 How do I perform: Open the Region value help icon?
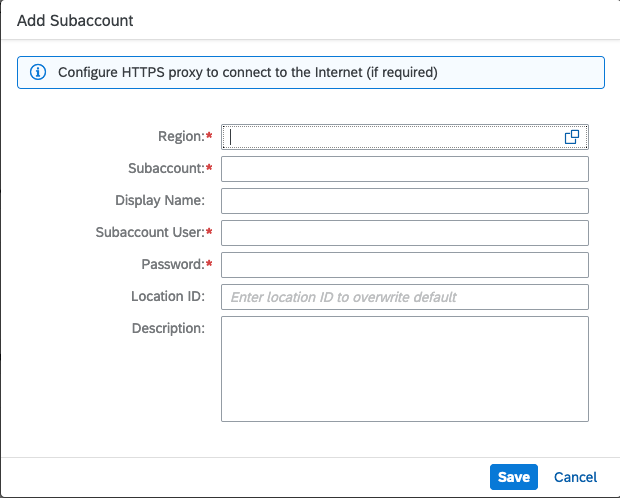572,137
